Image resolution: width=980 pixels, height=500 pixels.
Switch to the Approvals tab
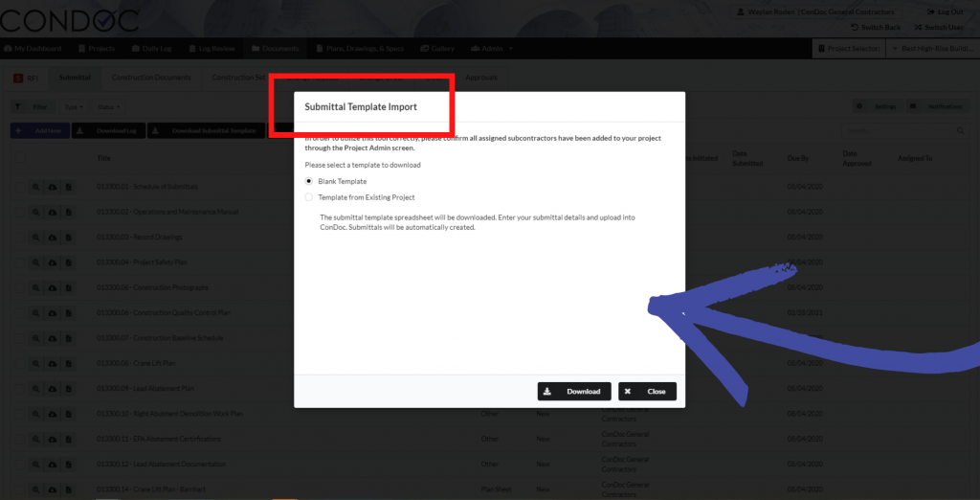click(x=481, y=78)
